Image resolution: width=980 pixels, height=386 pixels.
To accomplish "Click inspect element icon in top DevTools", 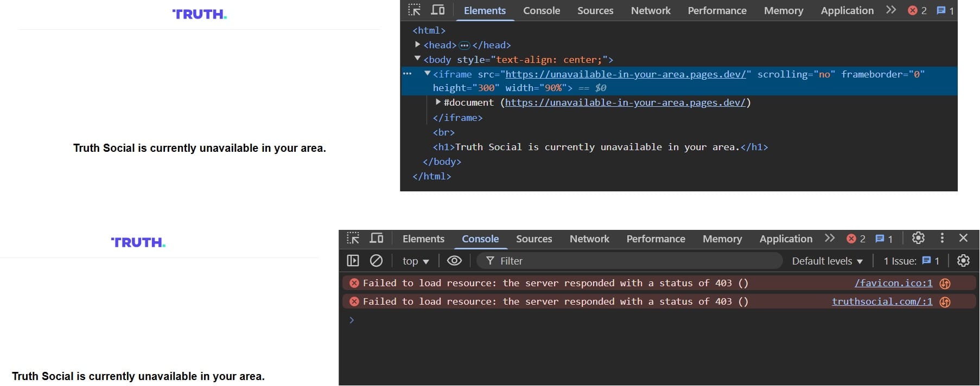I will click(x=415, y=10).
